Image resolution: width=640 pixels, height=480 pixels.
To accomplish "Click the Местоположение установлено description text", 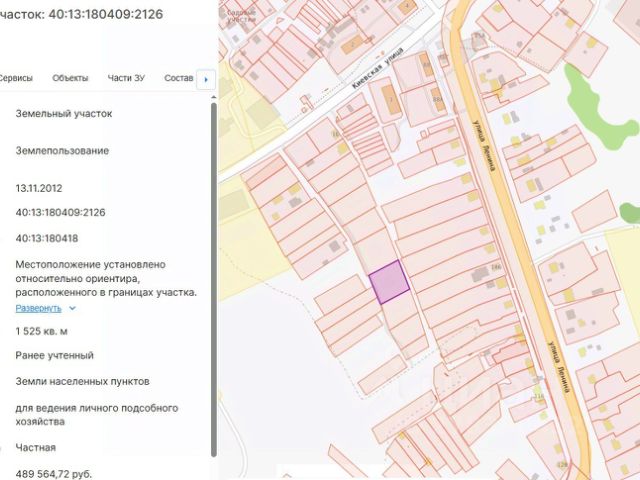I will pyautogui.click(x=106, y=278).
